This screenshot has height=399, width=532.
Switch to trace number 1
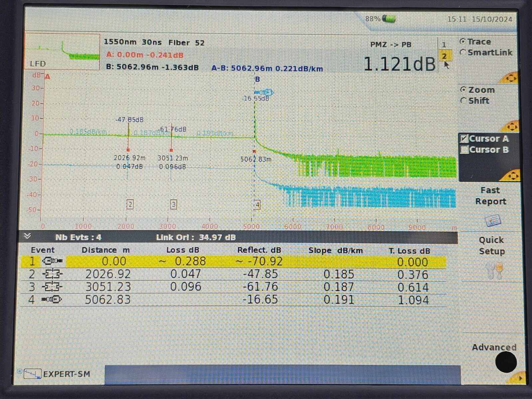(444, 45)
